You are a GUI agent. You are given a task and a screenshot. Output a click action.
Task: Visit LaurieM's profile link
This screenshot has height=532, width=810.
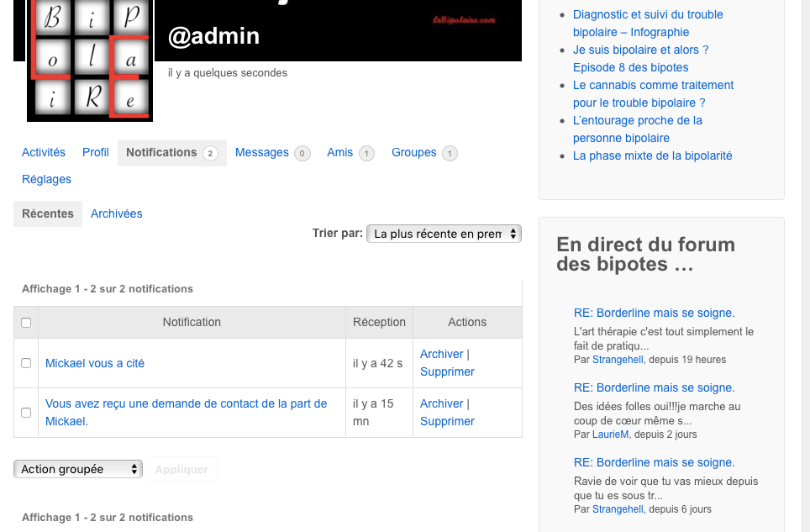pyautogui.click(x=611, y=435)
